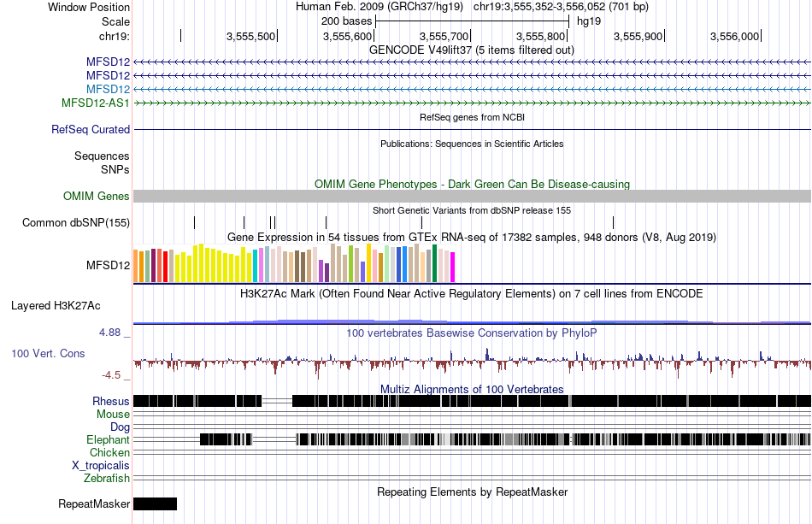The width and height of the screenshot is (812, 524).
Task: Click the Sequences track label
Action: [102, 156]
